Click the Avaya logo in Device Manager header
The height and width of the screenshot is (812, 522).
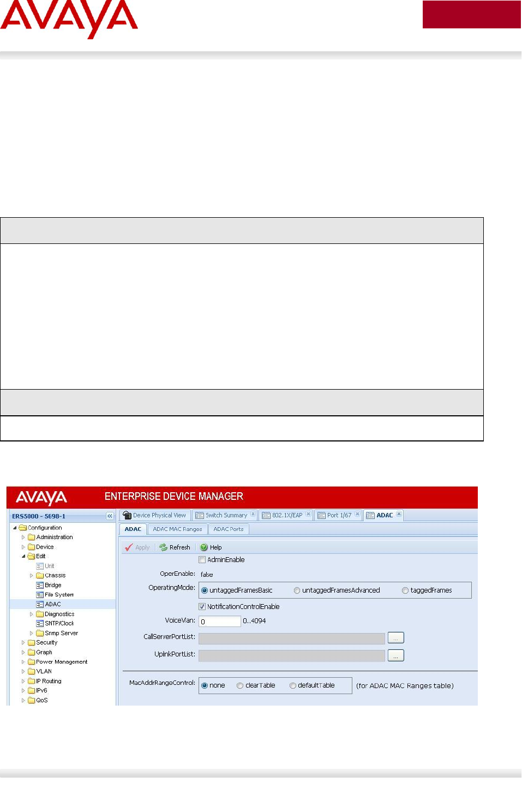click(x=41, y=498)
